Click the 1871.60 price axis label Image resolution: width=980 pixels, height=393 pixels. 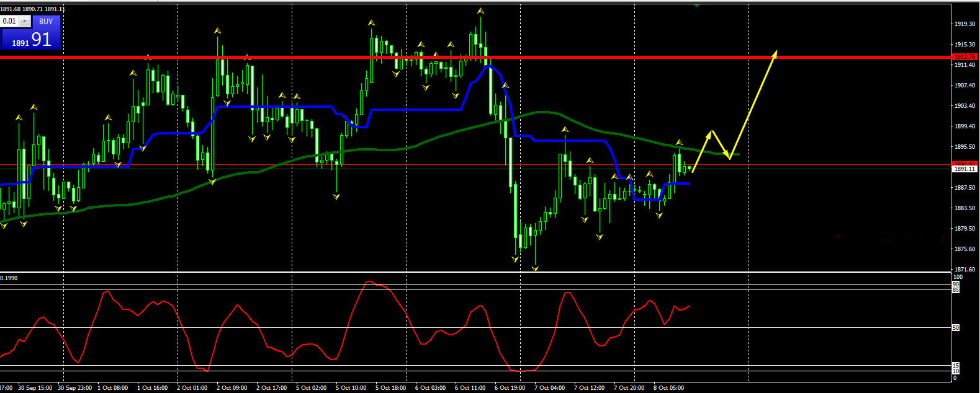[964, 270]
